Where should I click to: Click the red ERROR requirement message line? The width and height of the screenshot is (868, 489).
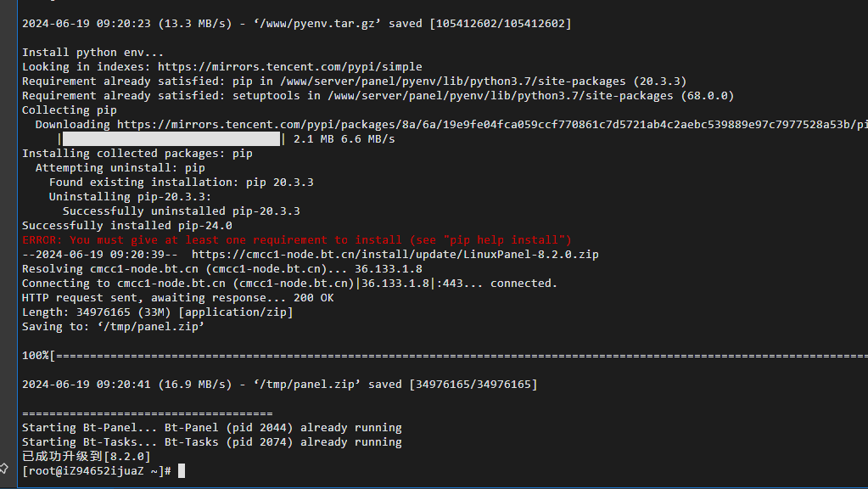(297, 239)
